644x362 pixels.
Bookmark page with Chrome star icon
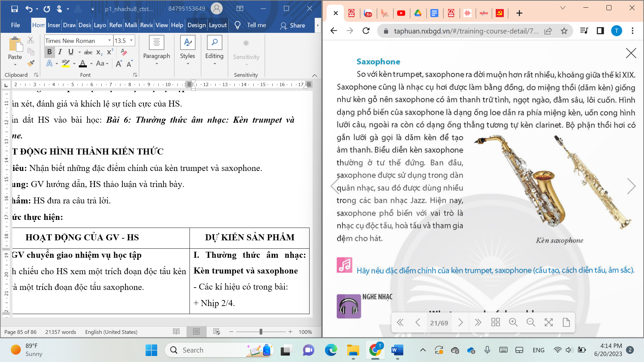(x=564, y=31)
